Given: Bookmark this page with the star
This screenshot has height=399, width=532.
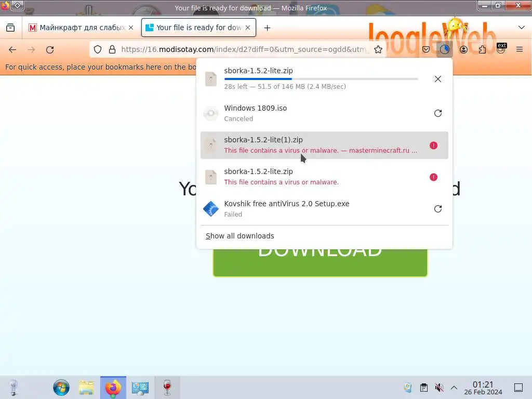Looking at the screenshot, I should pos(378,49).
